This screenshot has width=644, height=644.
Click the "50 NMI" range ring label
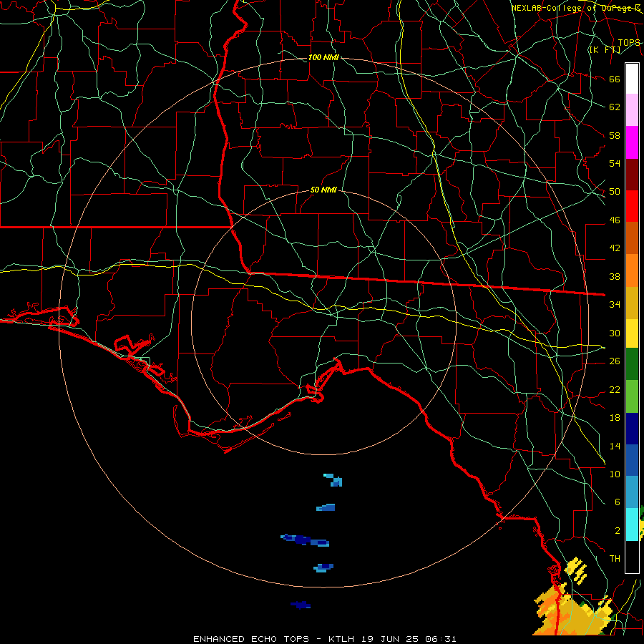[323, 190]
